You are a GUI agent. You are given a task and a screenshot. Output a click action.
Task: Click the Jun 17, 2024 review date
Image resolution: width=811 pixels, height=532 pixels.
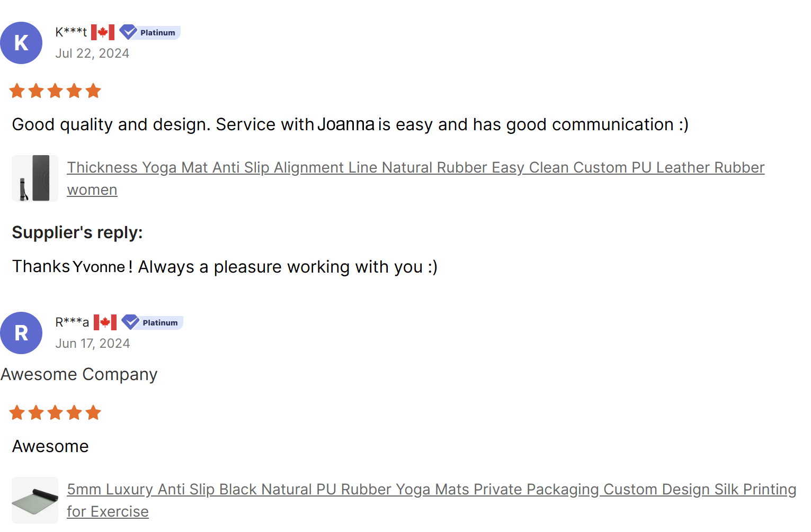tap(93, 344)
